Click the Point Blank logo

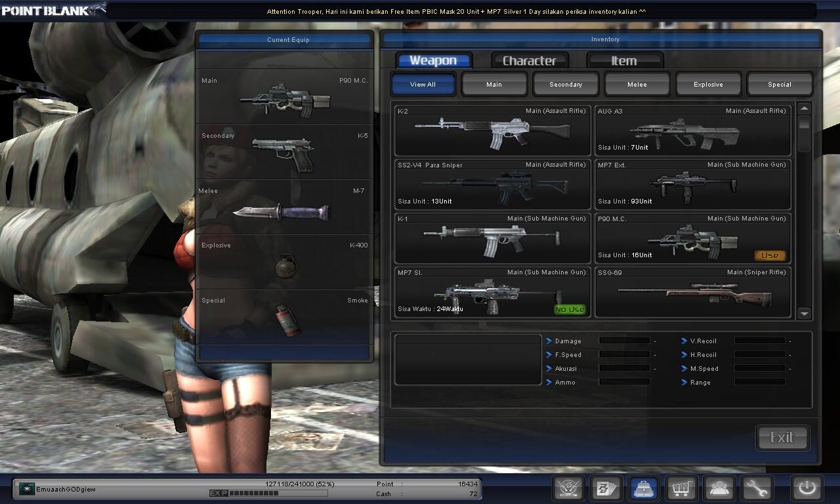click(52, 9)
